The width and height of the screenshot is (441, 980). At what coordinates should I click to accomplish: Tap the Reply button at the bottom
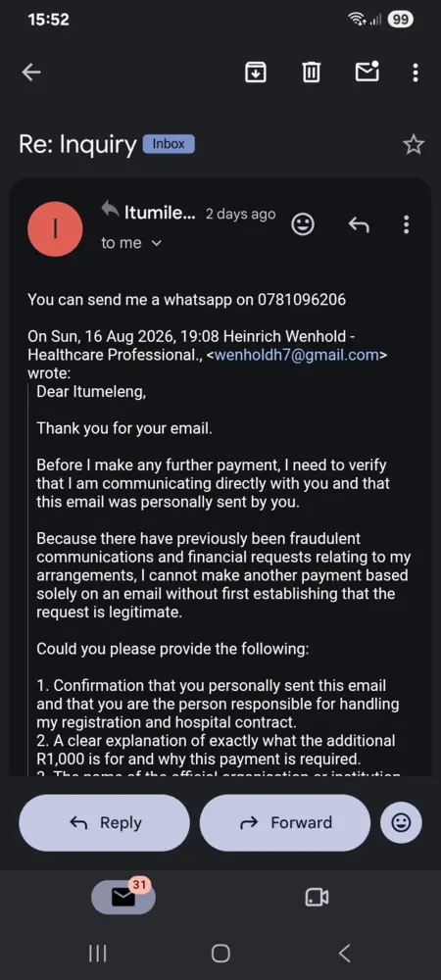click(104, 822)
